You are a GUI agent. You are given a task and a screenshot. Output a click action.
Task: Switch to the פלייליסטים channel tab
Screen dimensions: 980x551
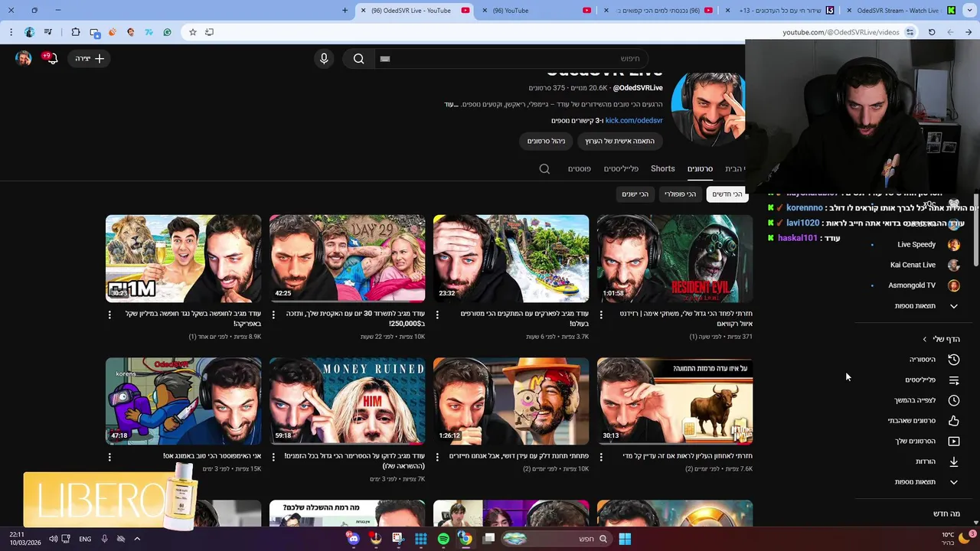621,168
